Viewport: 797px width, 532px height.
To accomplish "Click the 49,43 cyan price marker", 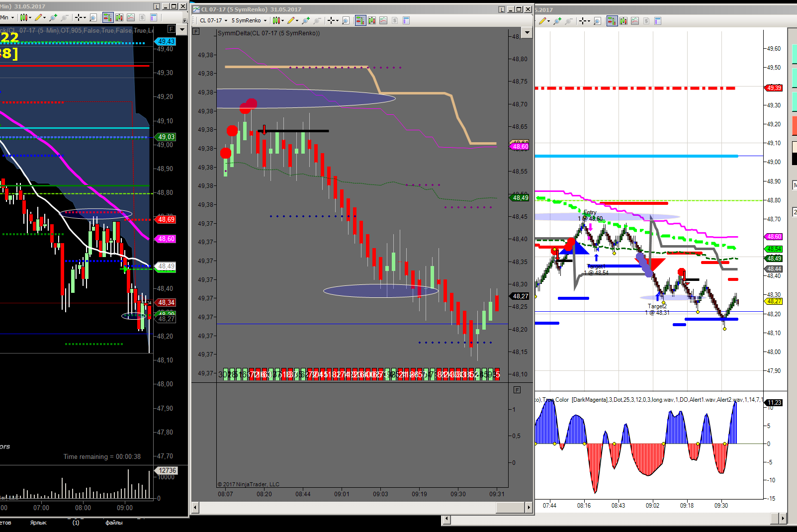I will point(166,42).
